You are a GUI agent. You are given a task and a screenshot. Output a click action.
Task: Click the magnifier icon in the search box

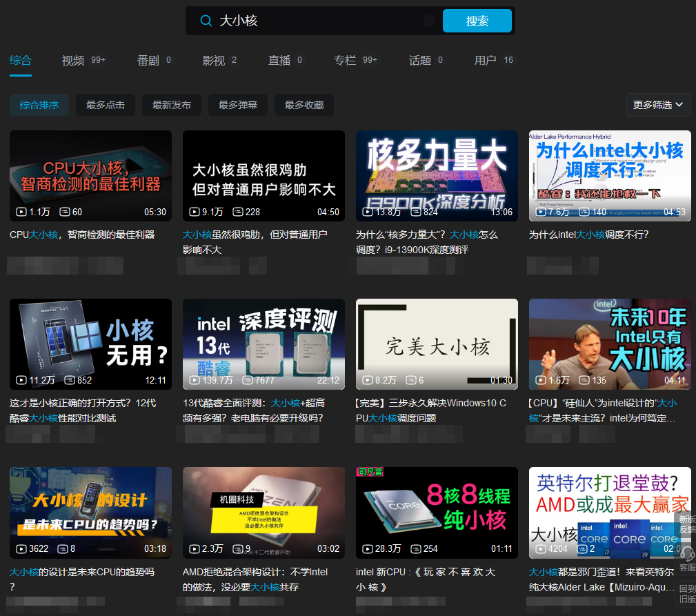(206, 21)
